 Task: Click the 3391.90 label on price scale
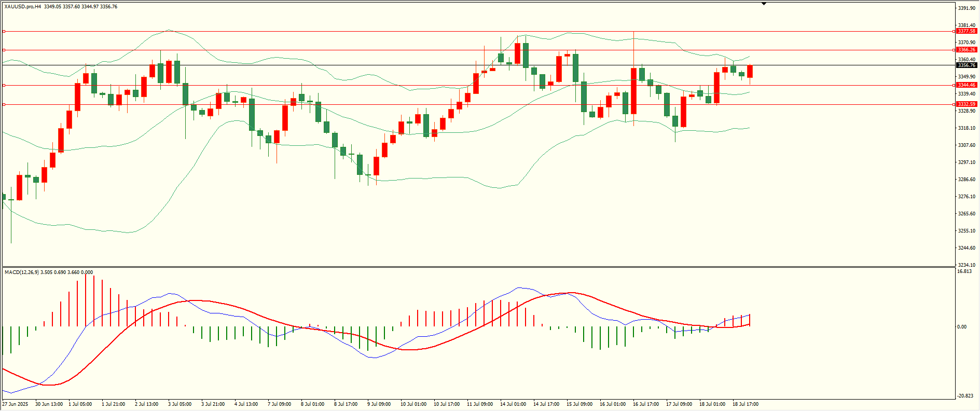pos(967,8)
